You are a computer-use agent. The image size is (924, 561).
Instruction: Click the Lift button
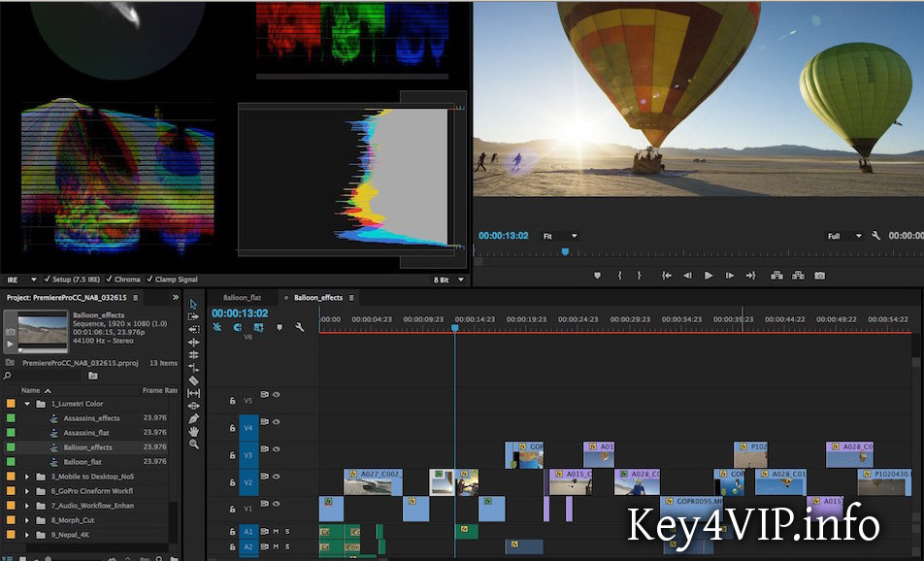776,276
